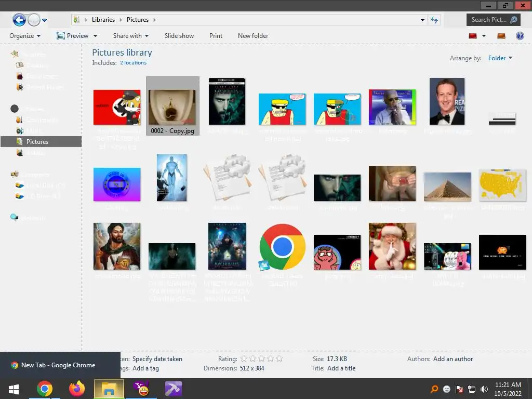Click Add a tag in details pane

pos(145,368)
